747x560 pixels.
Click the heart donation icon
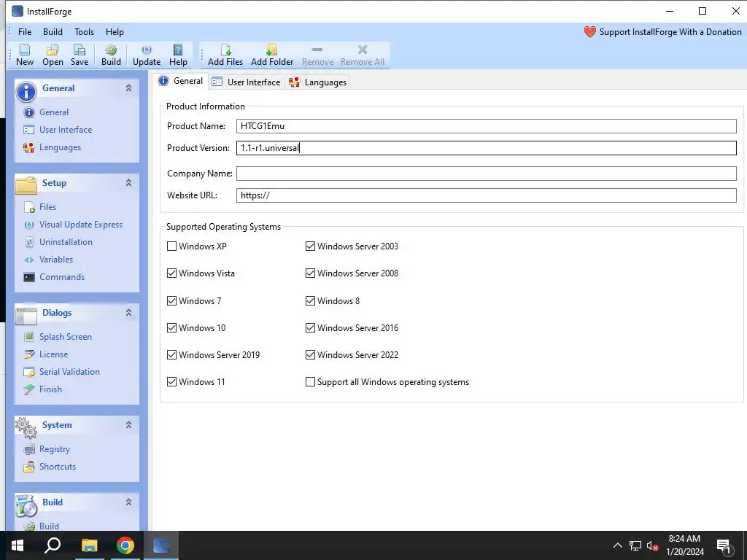click(x=589, y=32)
